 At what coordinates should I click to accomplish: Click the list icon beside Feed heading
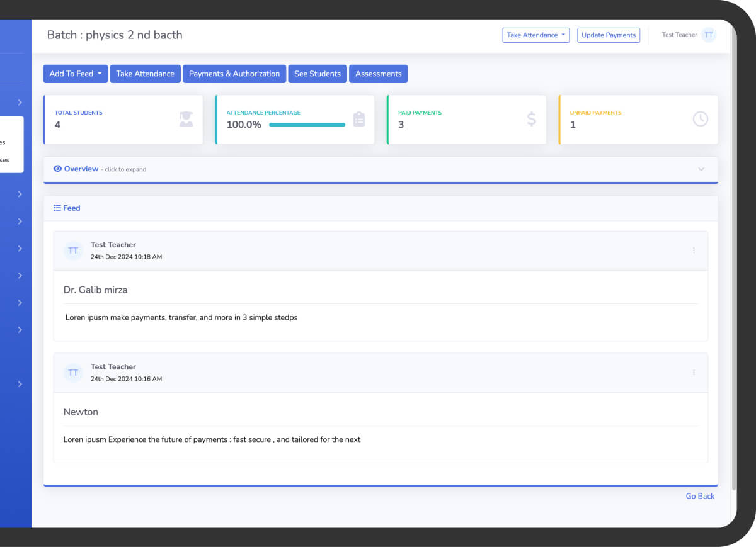57,208
